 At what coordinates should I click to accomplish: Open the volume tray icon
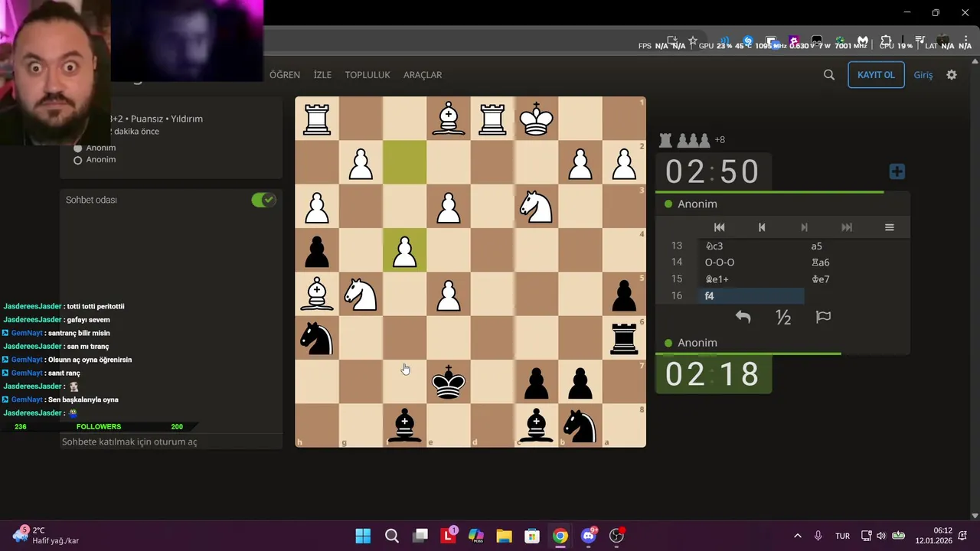click(x=881, y=536)
